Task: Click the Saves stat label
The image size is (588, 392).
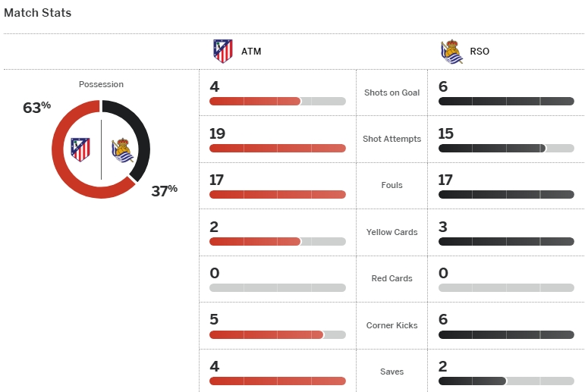Action: pos(391,372)
